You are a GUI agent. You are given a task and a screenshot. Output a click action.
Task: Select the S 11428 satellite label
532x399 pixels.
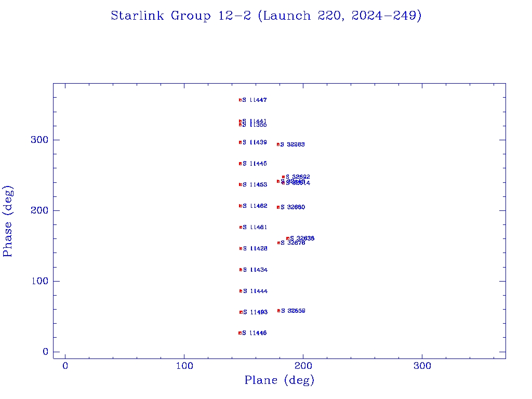click(x=255, y=249)
